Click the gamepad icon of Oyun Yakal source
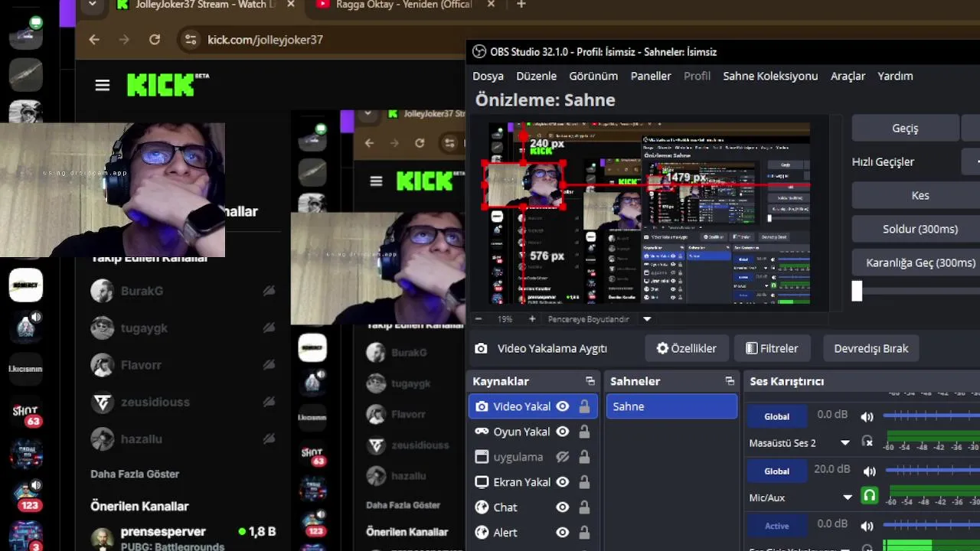 [482, 432]
